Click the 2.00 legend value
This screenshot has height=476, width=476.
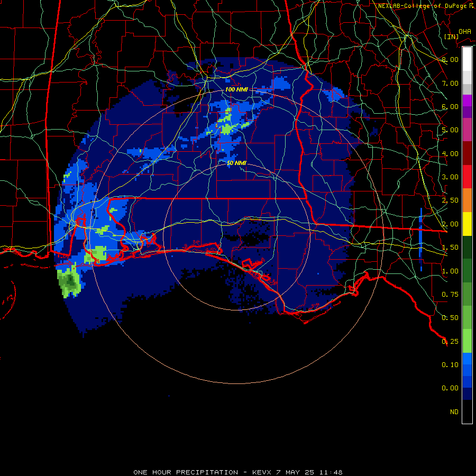pos(450,224)
